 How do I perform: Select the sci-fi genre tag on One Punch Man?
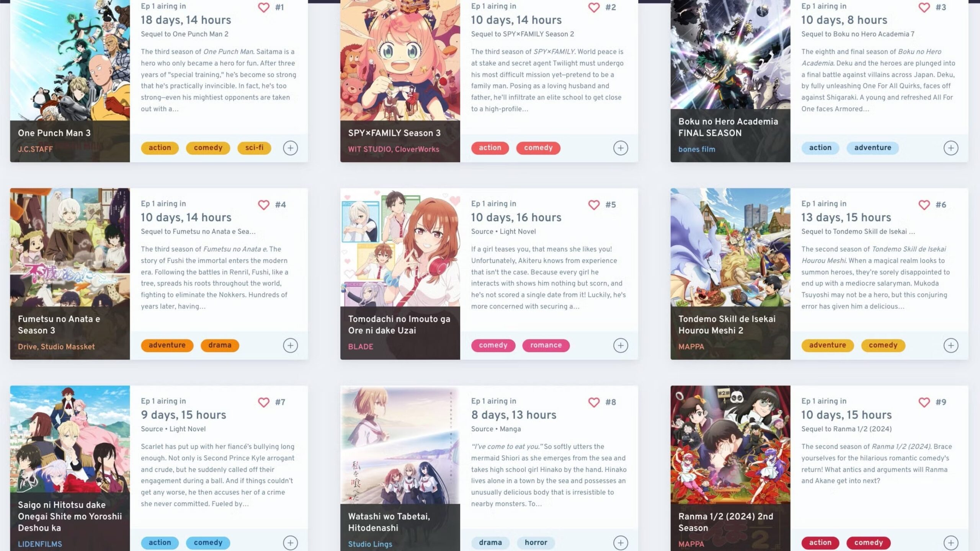(254, 148)
